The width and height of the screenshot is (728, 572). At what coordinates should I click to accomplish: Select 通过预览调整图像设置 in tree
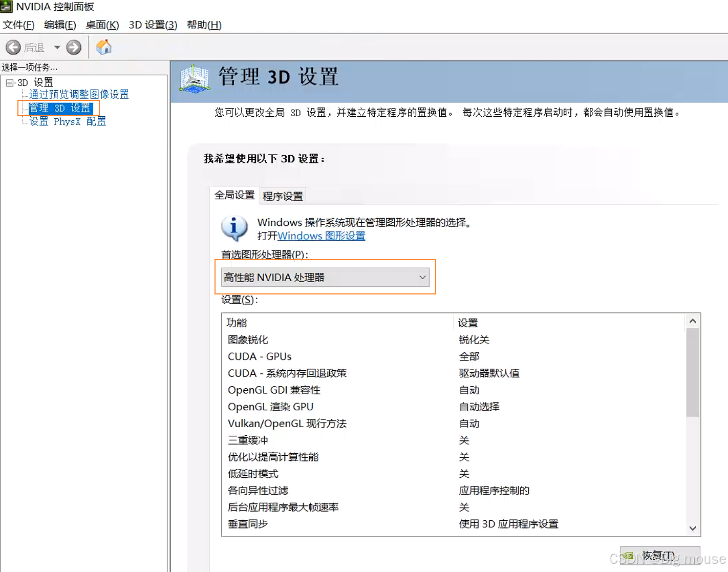pyautogui.click(x=79, y=94)
